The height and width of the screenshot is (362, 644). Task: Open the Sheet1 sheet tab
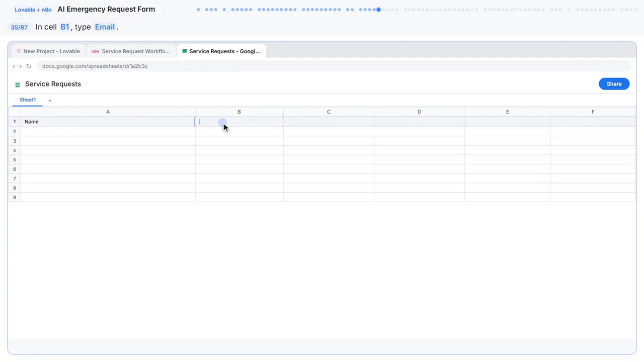point(28,100)
